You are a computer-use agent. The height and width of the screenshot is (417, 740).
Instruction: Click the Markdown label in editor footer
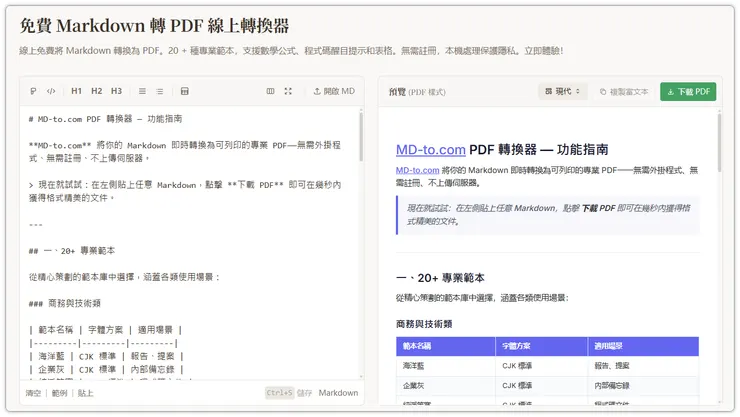pos(338,393)
